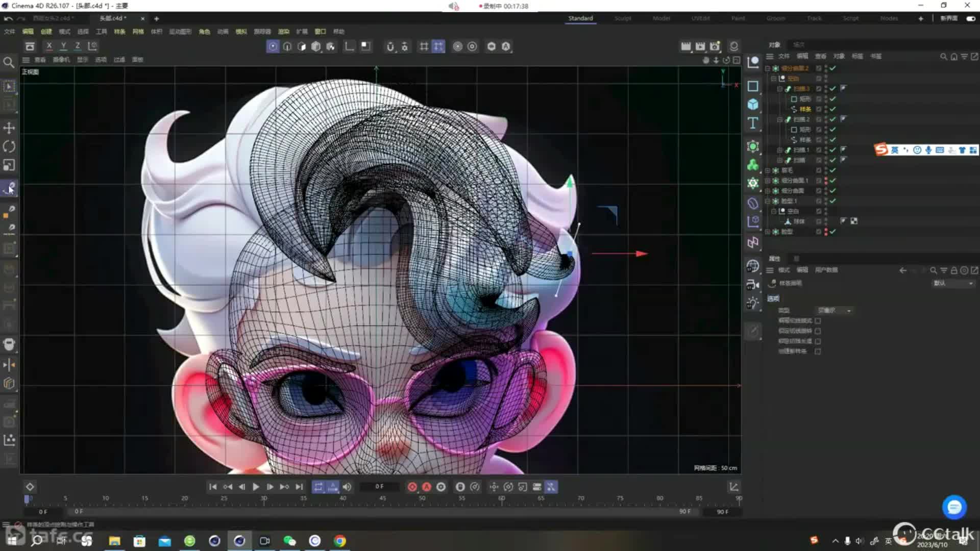980x551 pixels.
Task: Click 用户数据 in Attributes panel menu
Action: pyautogui.click(x=826, y=270)
